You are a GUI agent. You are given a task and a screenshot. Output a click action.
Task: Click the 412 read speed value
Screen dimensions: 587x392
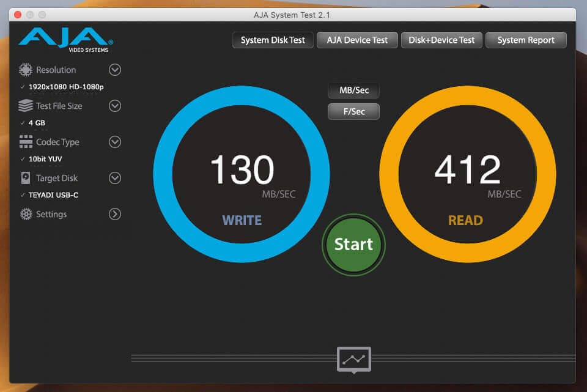pos(468,170)
